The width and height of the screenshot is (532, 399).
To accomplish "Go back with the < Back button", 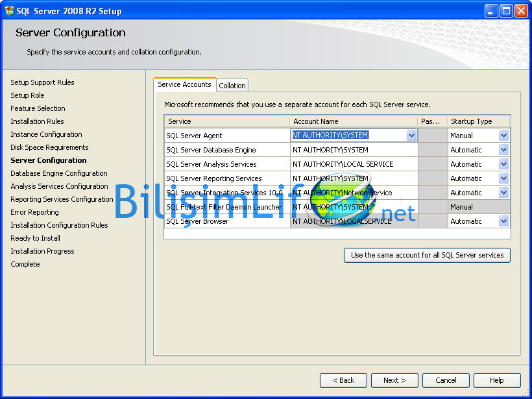I will [343, 380].
